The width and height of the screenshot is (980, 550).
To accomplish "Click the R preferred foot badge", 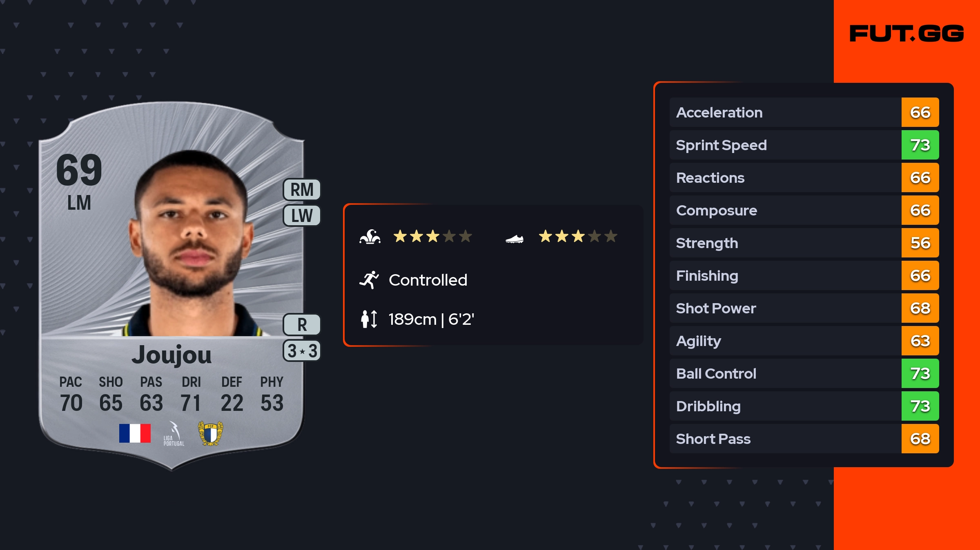I will 302,325.
